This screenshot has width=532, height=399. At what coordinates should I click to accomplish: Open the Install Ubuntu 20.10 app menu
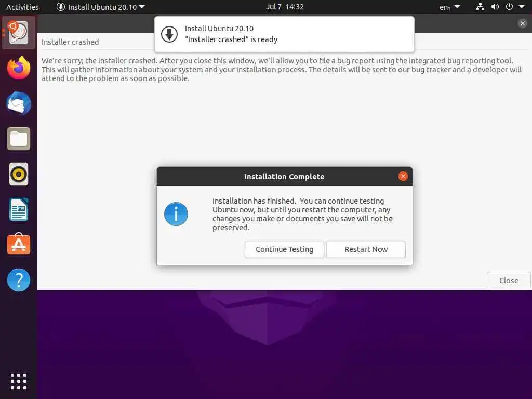click(100, 7)
